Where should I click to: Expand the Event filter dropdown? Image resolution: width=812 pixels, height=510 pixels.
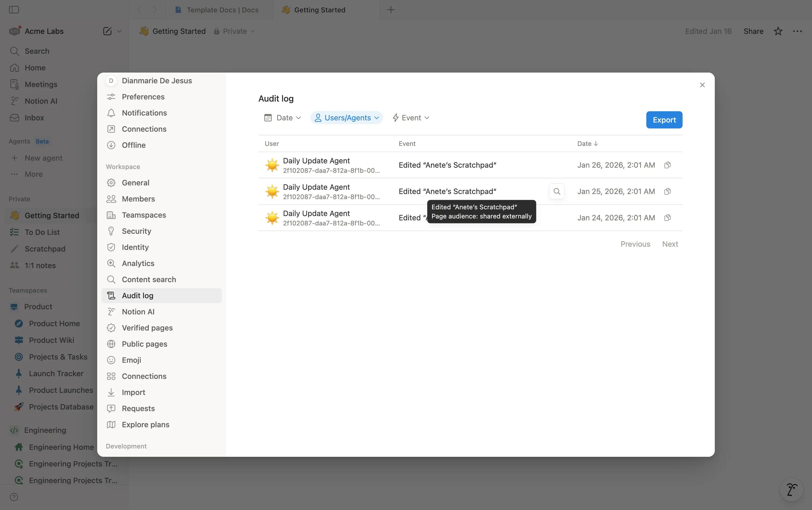click(x=410, y=117)
